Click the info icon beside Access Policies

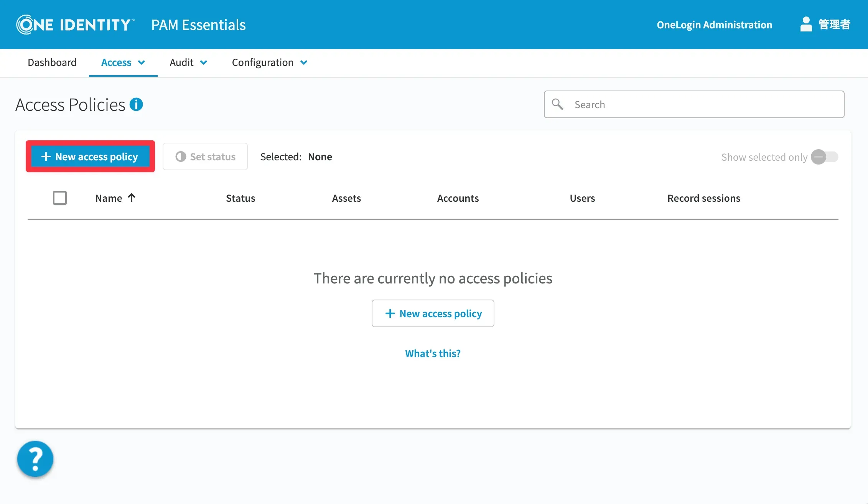tap(136, 104)
